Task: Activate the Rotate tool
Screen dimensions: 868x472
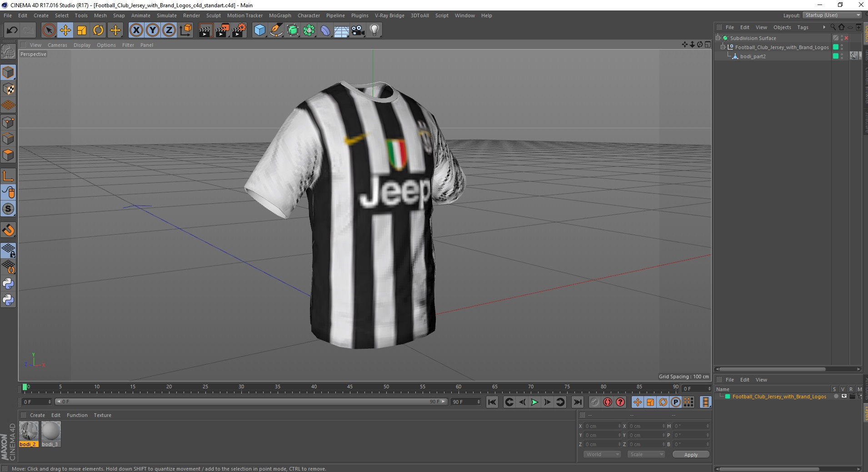Action: (98, 30)
